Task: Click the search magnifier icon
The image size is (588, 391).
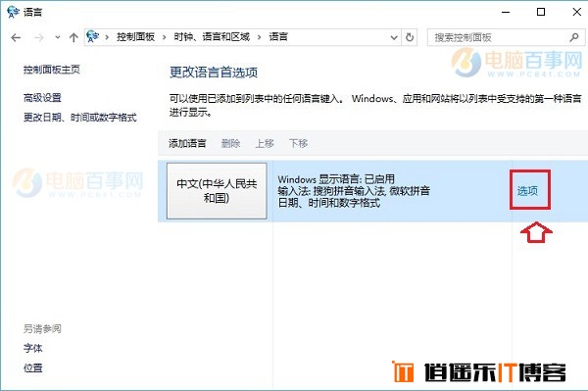Action: 574,37
